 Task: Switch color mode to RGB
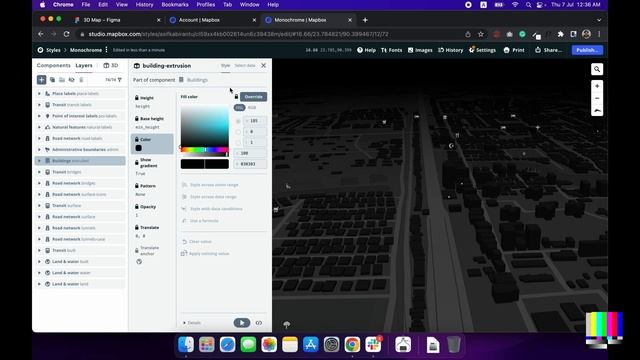252,107
